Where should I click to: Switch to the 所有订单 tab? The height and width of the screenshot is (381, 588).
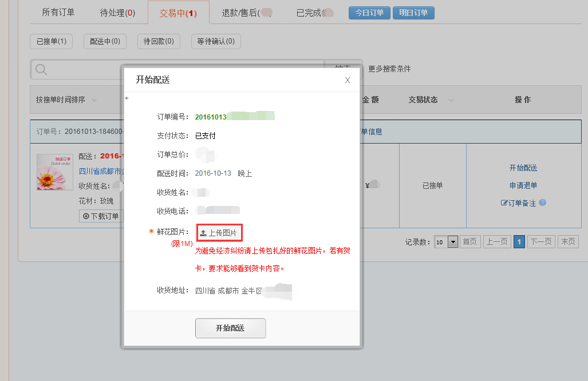pyautogui.click(x=58, y=12)
